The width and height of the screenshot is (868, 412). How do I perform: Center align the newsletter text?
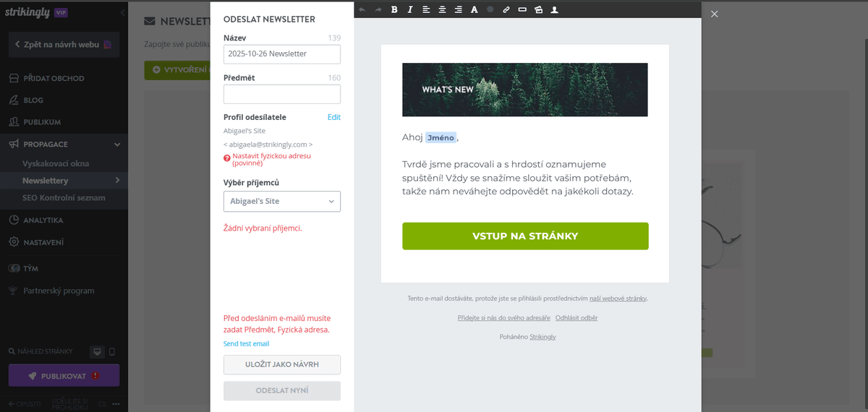click(x=442, y=9)
